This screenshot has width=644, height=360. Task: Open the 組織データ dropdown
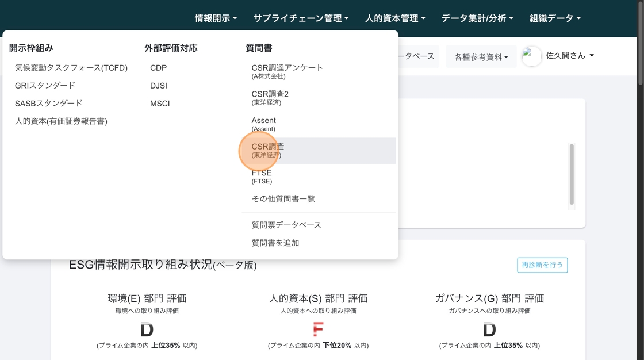[555, 18]
